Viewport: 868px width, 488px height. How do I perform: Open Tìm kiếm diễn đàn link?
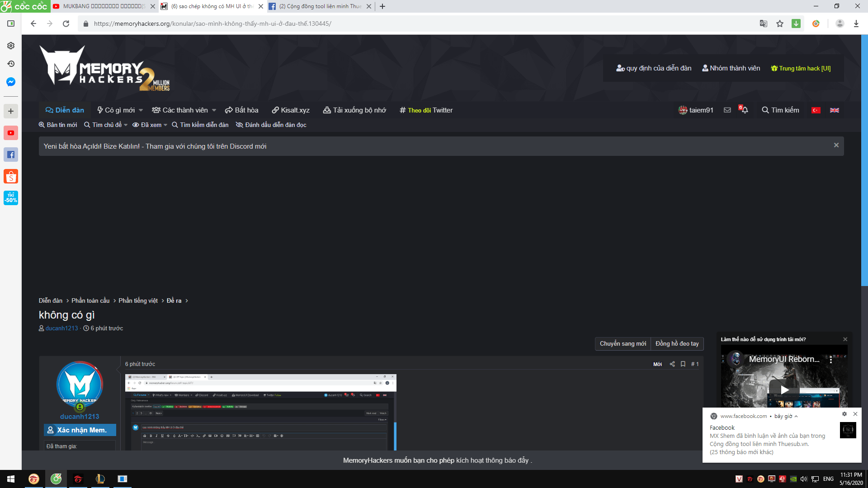point(200,125)
